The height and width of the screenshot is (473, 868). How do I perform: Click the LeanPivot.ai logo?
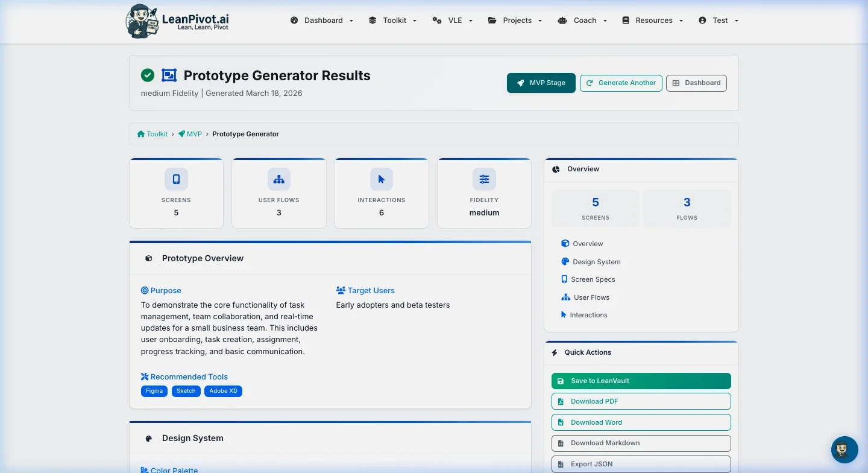[x=177, y=21]
